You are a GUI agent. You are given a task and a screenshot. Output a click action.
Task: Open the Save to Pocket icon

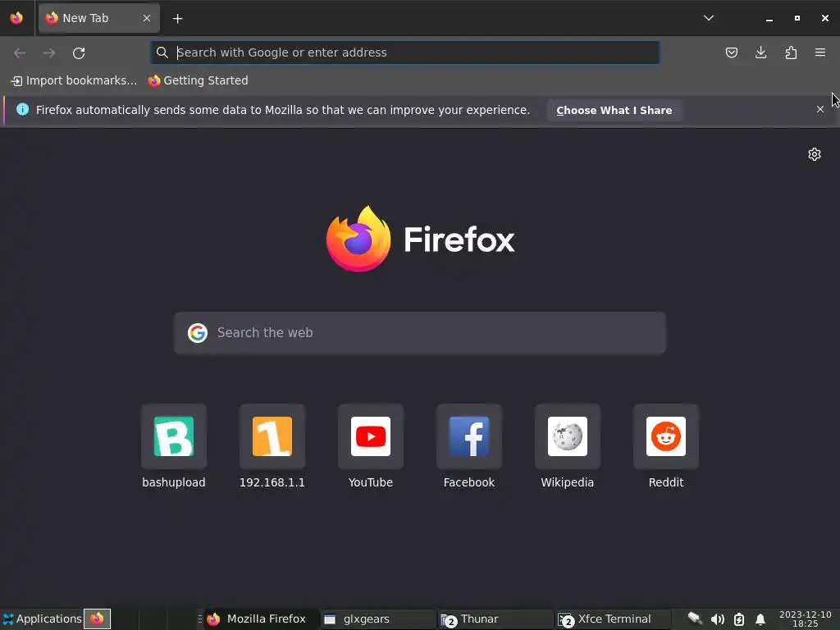(x=731, y=52)
